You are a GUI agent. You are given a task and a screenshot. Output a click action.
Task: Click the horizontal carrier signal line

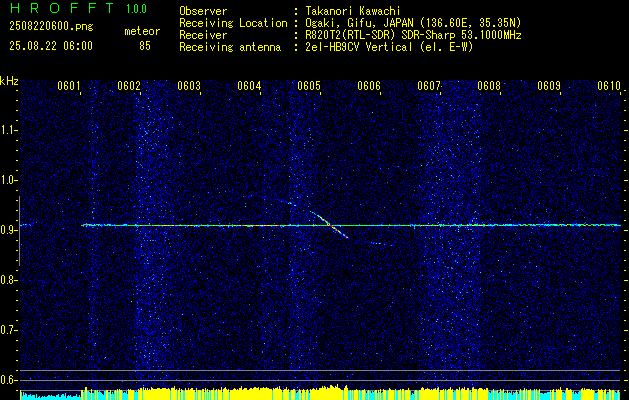pos(351,225)
